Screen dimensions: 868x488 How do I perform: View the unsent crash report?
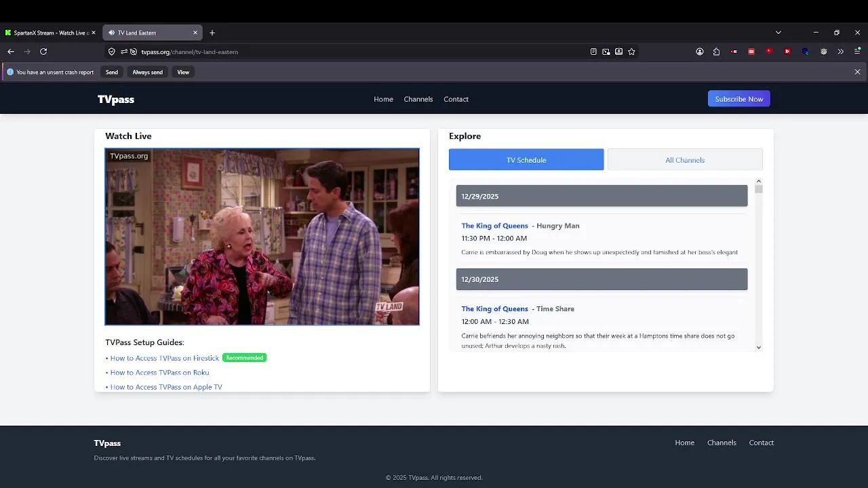tap(183, 72)
